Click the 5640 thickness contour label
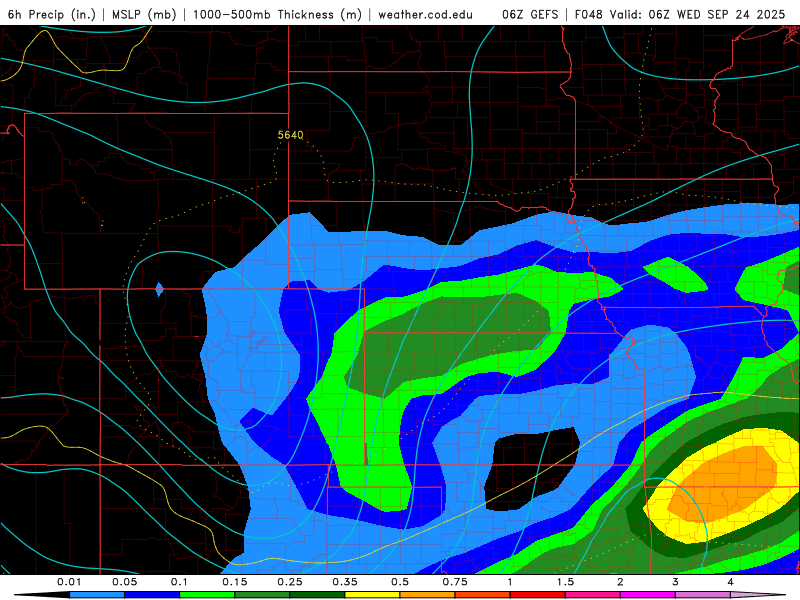 [x=290, y=135]
